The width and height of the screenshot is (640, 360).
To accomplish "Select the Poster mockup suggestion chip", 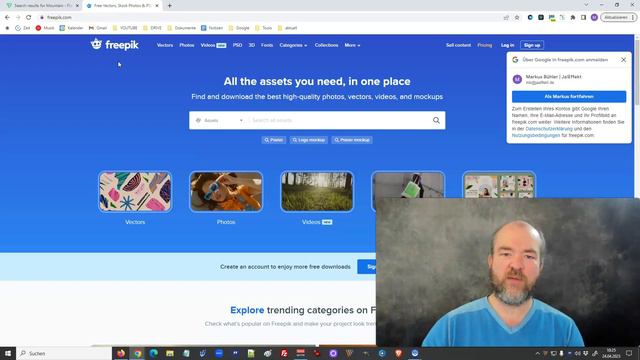I will coord(352,140).
